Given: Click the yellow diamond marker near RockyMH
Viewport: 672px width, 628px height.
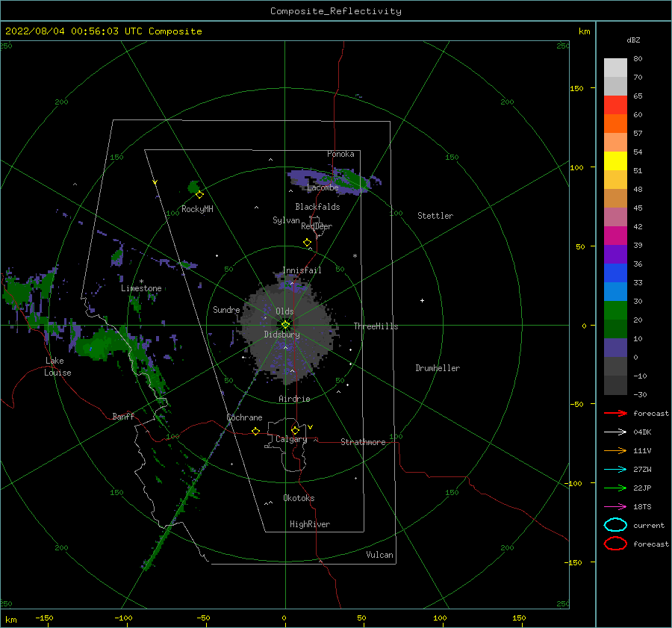Looking at the screenshot, I should (x=199, y=195).
